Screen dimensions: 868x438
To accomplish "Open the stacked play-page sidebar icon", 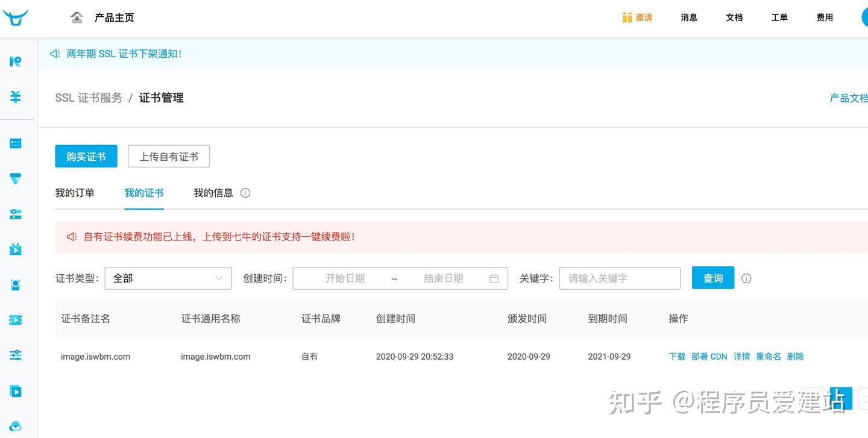I will pyautogui.click(x=16, y=391).
